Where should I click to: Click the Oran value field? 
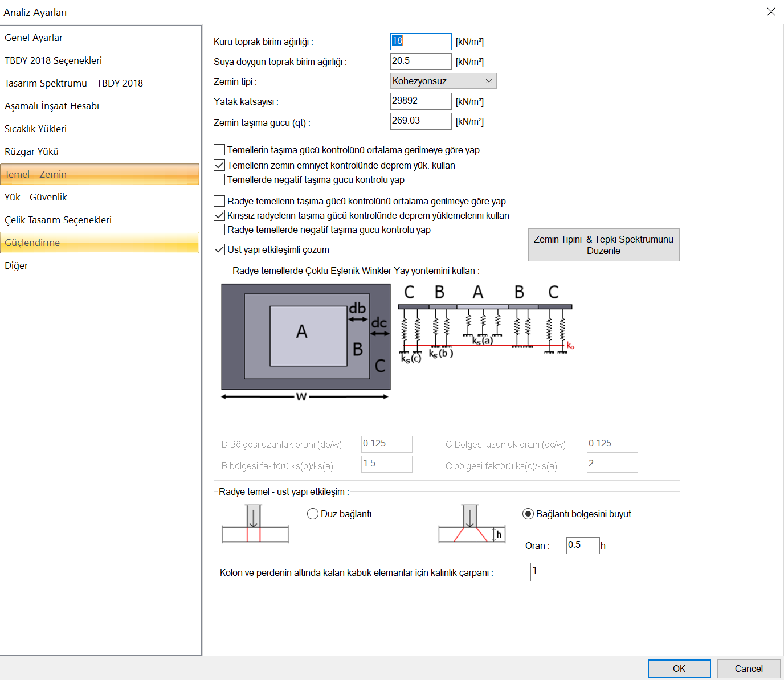click(583, 546)
